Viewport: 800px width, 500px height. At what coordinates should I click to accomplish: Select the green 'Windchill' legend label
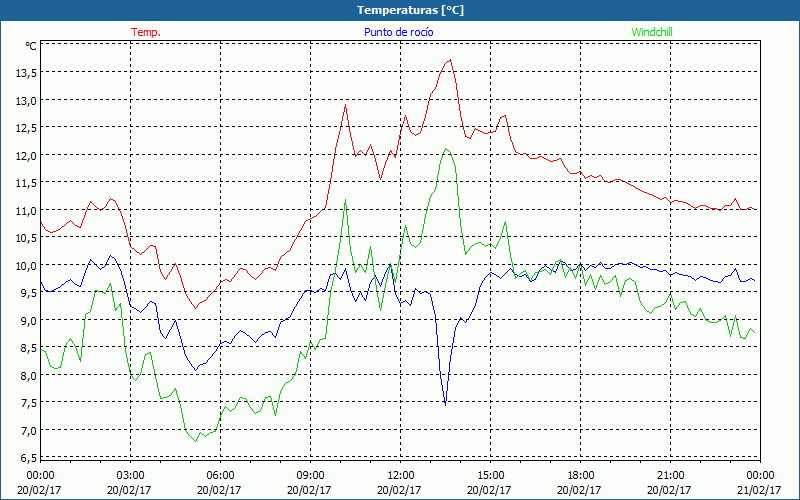(652, 32)
